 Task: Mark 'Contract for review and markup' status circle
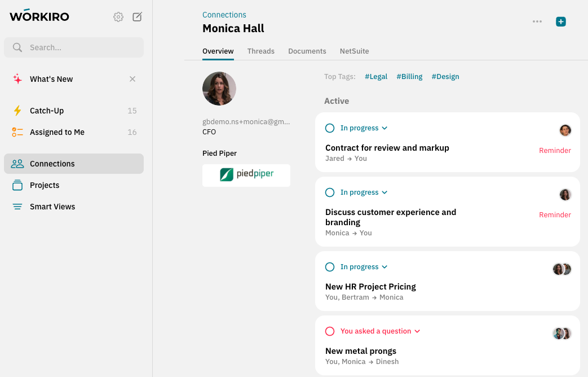coord(330,128)
